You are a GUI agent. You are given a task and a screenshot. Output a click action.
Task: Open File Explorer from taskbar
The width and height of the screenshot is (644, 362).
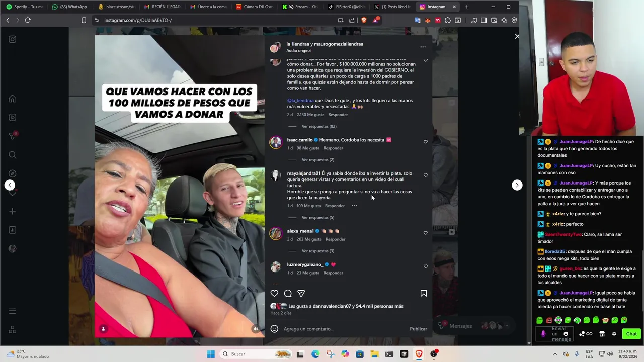374,354
